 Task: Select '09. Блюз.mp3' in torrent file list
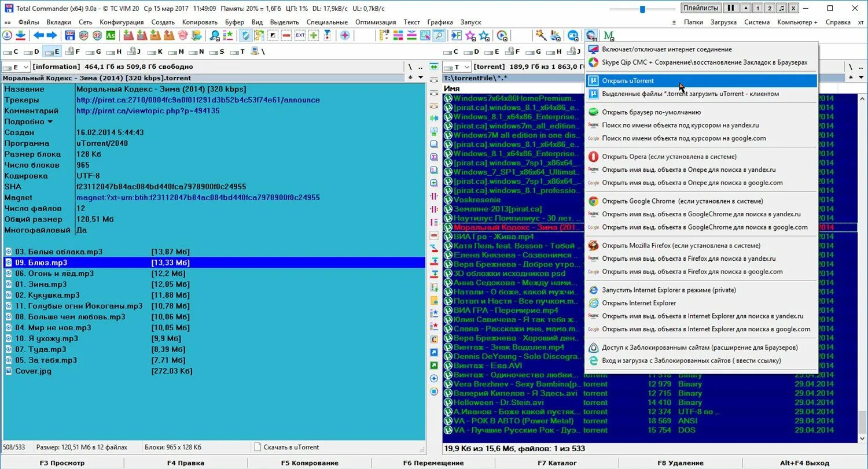point(213,263)
